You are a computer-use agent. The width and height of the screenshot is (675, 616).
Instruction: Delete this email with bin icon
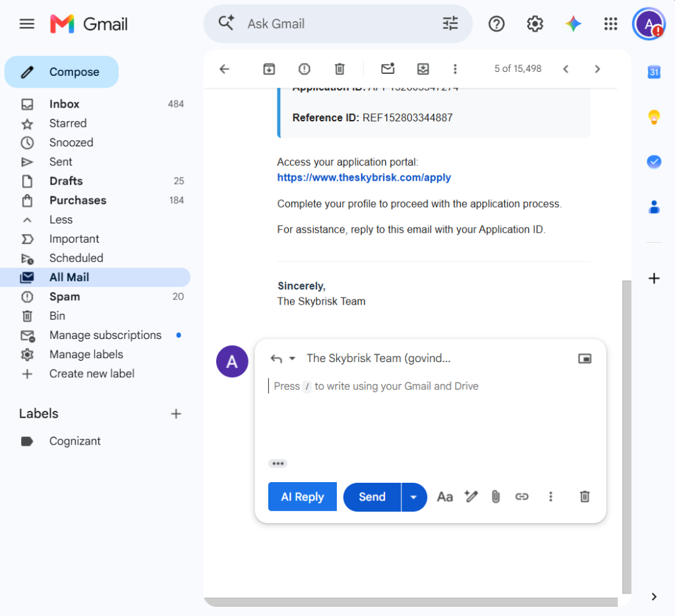339,69
